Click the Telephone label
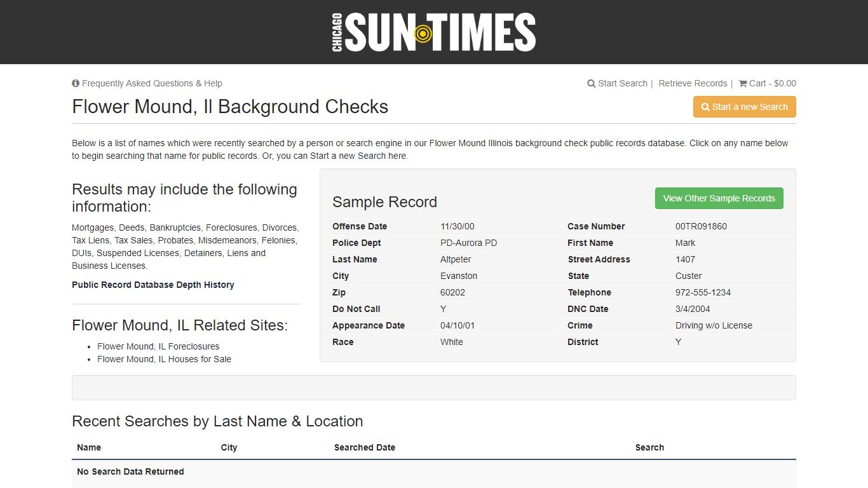Viewport: 868px width, 488px height. 590,292
